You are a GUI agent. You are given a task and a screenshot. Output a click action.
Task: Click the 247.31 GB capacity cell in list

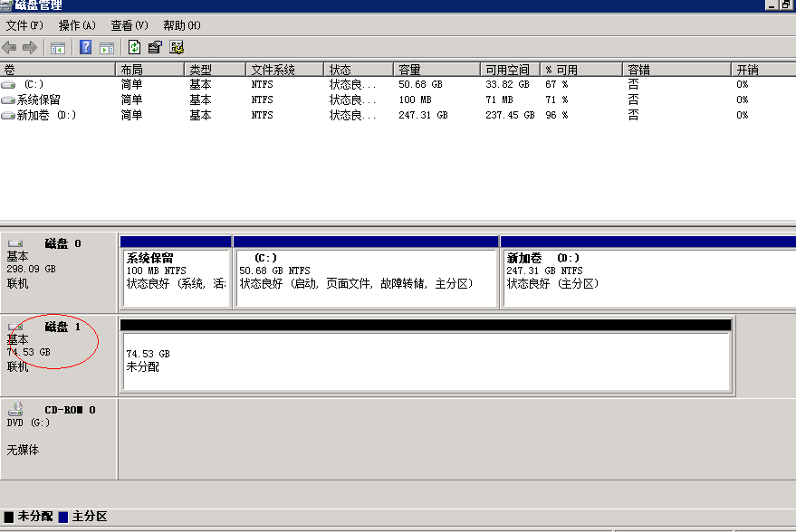423,115
